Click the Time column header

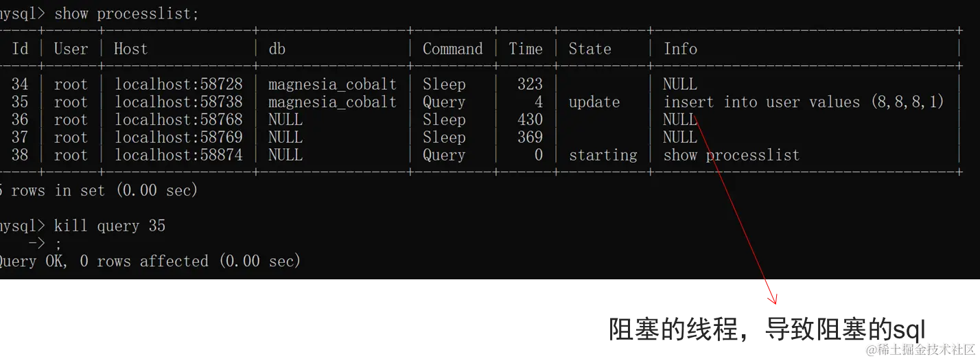tap(526, 49)
